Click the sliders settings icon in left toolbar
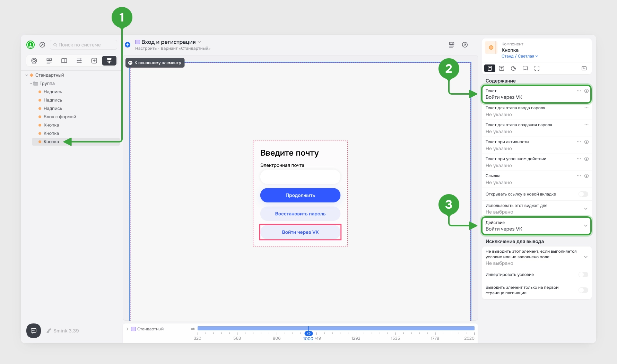The height and width of the screenshot is (364, 617). (79, 61)
